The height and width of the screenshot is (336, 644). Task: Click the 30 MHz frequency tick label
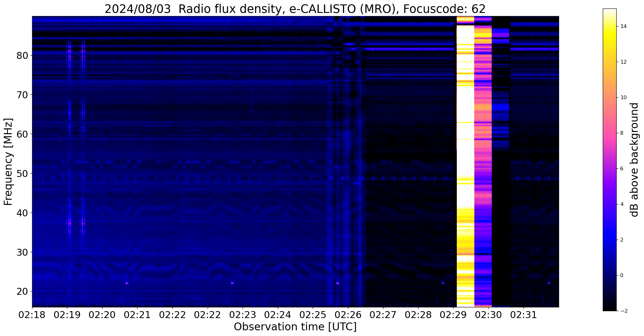pyautogui.click(x=23, y=252)
